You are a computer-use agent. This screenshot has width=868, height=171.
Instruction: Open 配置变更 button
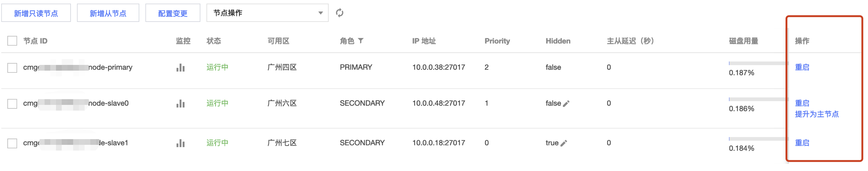[173, 13]
